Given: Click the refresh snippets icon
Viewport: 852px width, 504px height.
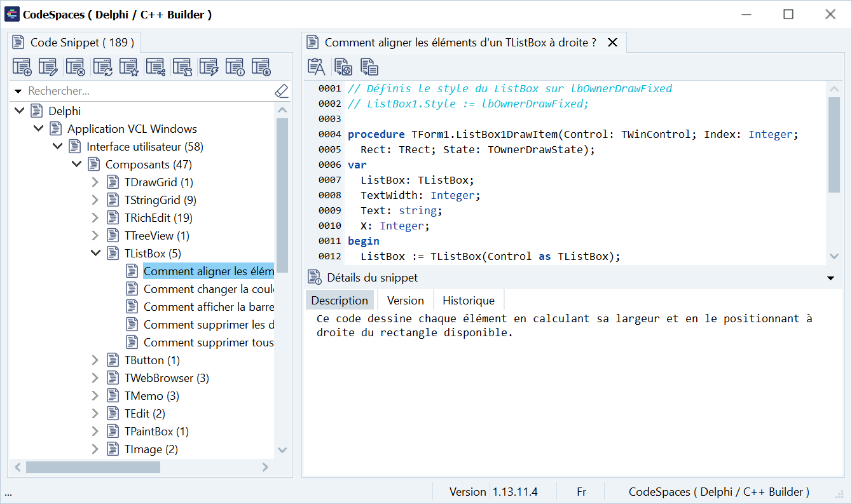Looking at the screenshot, I should [x=102, y=67].
